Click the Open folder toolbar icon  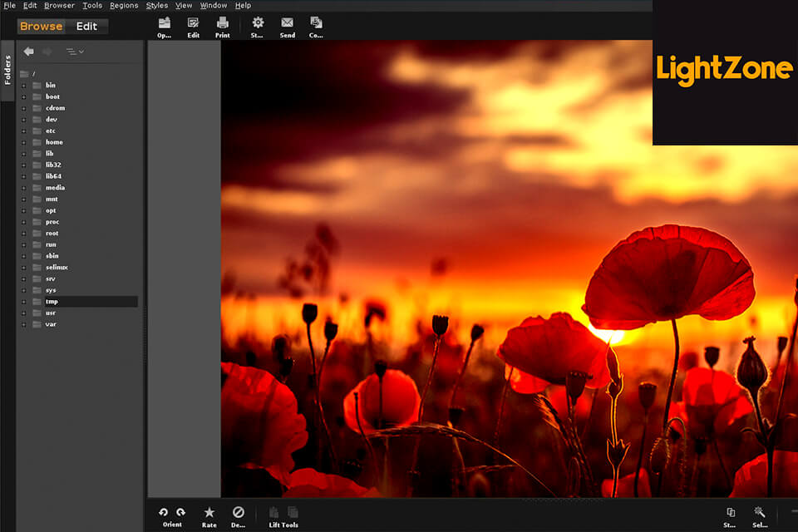point(165,23)
